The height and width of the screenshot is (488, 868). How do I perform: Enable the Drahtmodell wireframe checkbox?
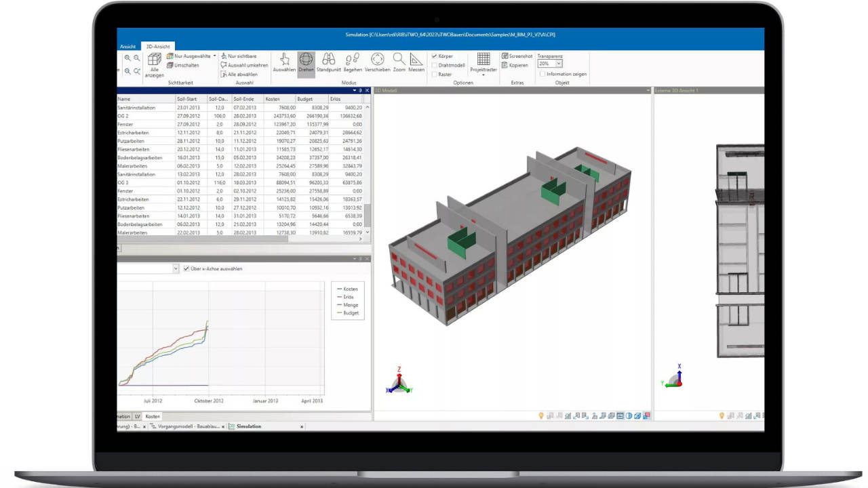tap(435, 64)
